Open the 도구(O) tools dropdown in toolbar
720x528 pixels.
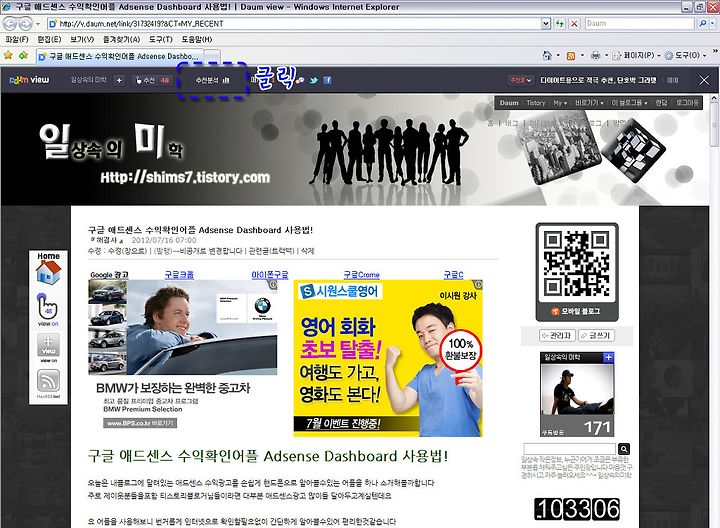(x=685, y=56)
